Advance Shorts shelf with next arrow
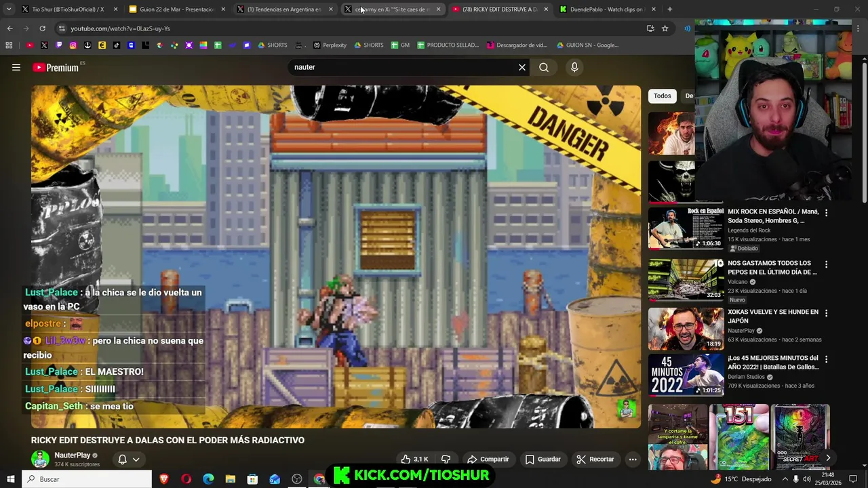 tap(828, 458)
